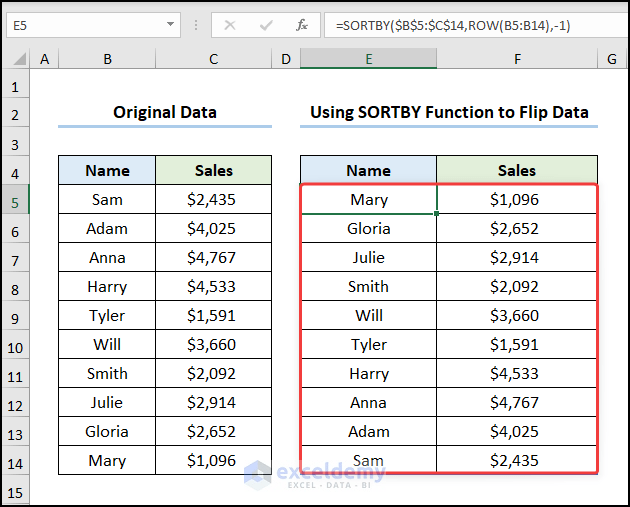This screenshot has height=507, width=630.
Task: Click selected cell E5 containing 'Mary'
Action: [x=368, y=199]
